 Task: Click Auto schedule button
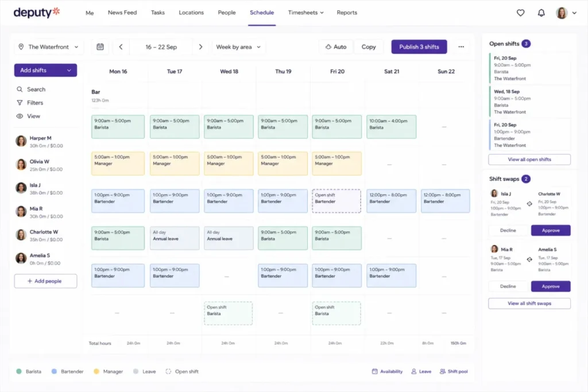pyautogui.click(x=336, y=47)
